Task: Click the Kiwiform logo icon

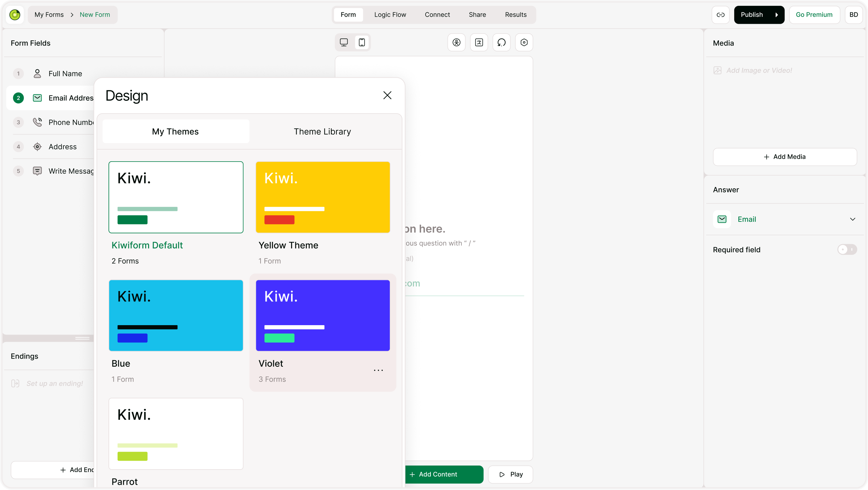Action: coord(15,15)
